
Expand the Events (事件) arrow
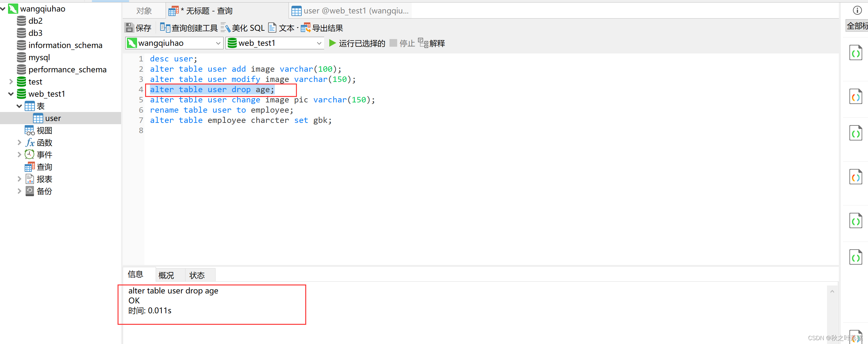pos(19,155)
